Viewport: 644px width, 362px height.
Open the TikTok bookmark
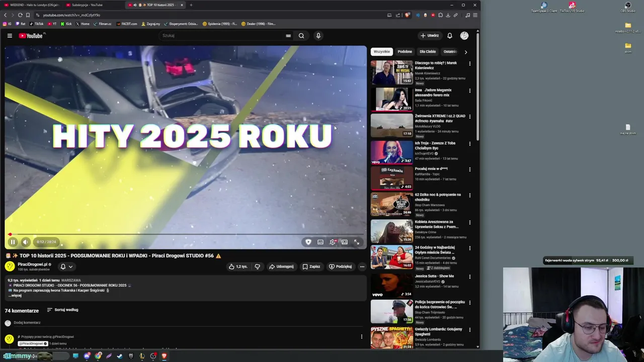(x=37, y=24)
